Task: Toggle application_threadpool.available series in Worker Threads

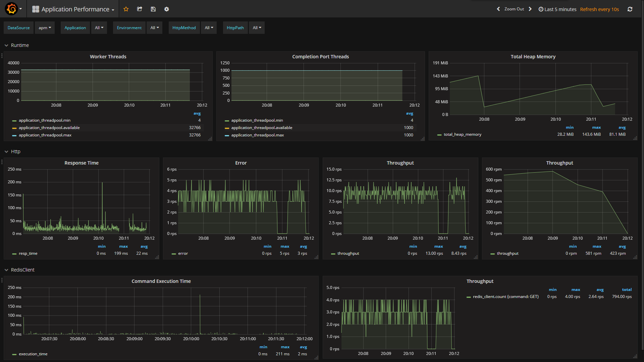Action: click(49, 128)
